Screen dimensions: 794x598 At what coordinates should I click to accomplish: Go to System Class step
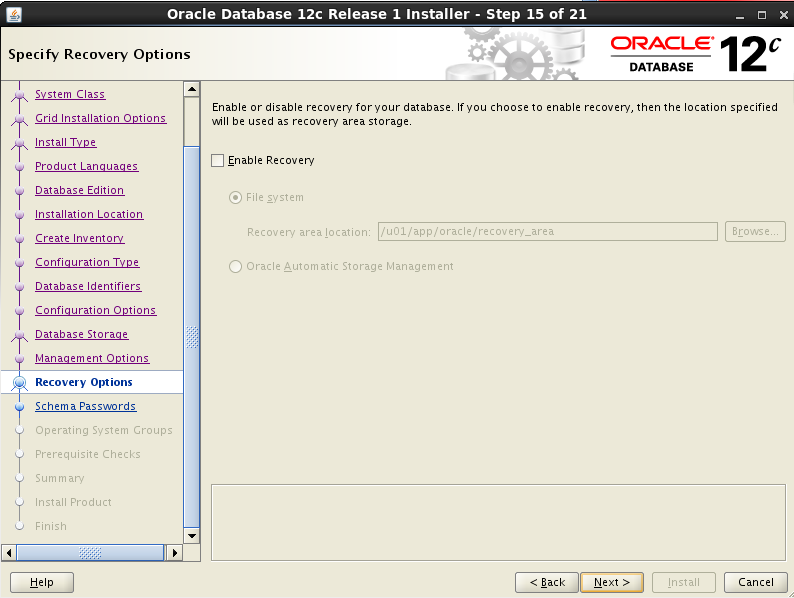click(x=70, y=94)
